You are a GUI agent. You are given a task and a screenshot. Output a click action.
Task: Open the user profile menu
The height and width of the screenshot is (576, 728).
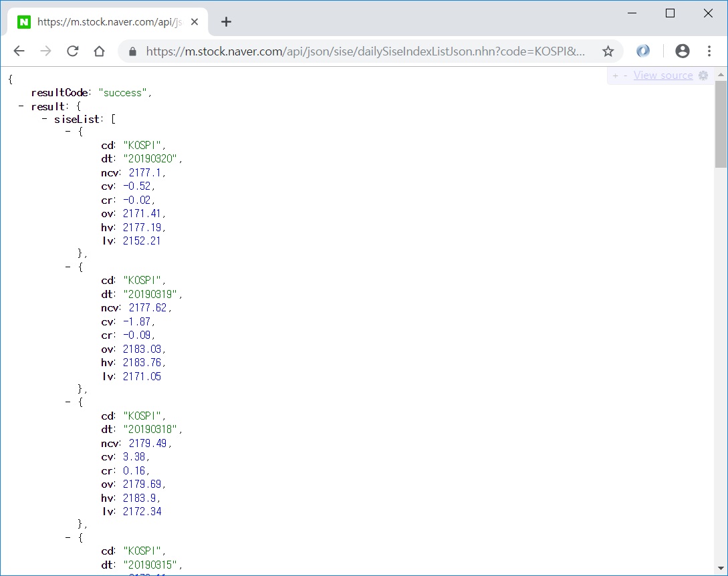[682, 51]
